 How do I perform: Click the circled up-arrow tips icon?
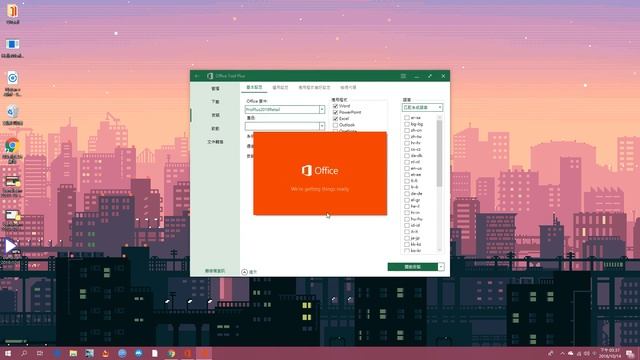[x=244, y=272]
